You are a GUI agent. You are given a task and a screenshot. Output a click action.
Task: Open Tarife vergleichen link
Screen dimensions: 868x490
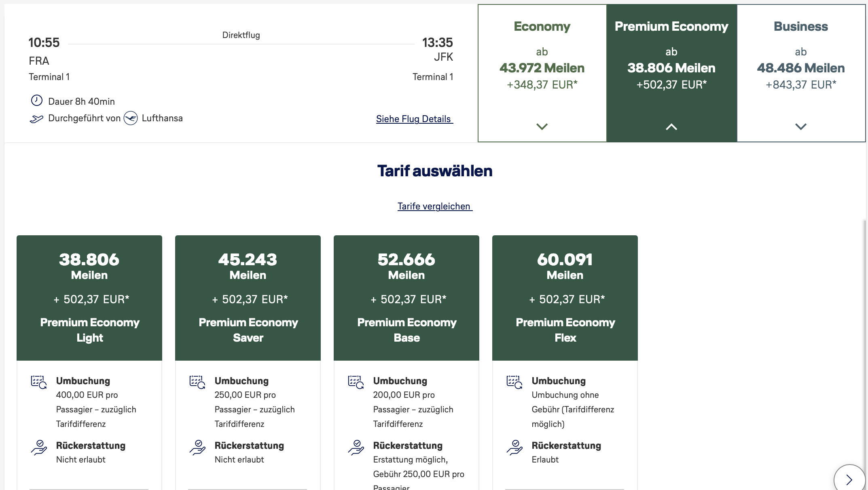click(x=435, y=206)
